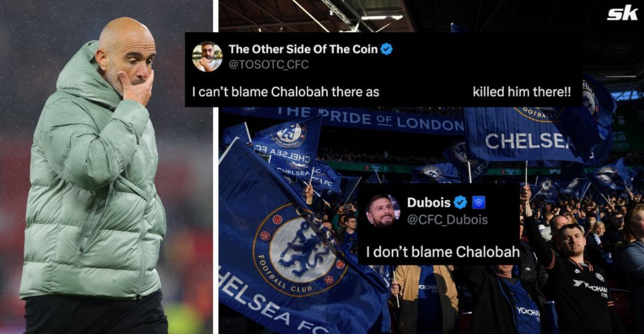The width and height of the screenshot is (644, 334).
Task: Click the 'killed him there!!' text
Action: click(522, 92)
